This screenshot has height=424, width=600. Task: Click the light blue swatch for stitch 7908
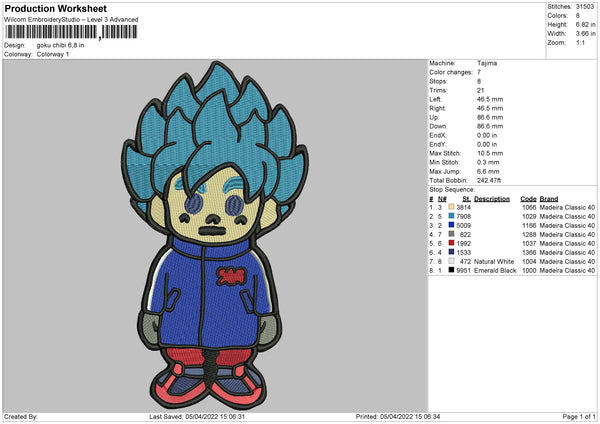(451, 216)
